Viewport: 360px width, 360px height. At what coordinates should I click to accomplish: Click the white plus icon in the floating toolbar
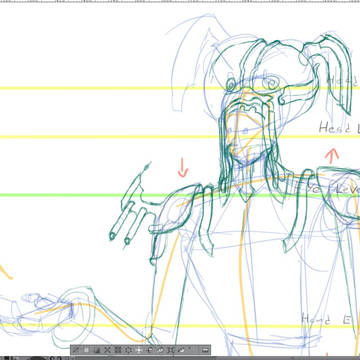[139, 350]
